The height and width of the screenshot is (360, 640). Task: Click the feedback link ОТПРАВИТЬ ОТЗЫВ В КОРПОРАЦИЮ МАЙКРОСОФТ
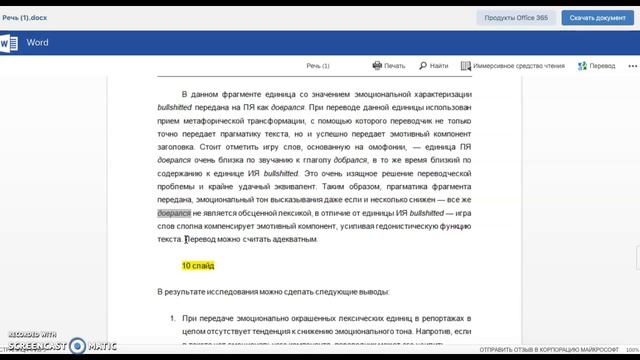click(549, 350)
